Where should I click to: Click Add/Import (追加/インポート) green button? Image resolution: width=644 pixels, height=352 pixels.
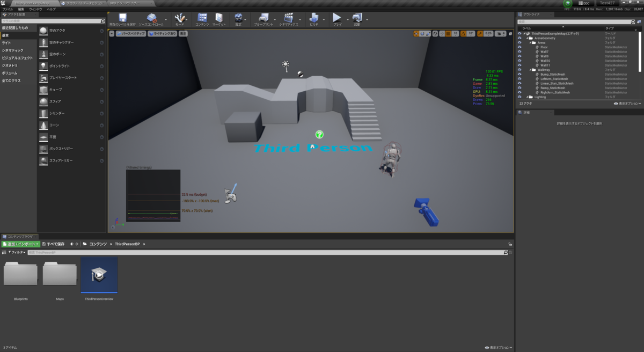[20, 244]
